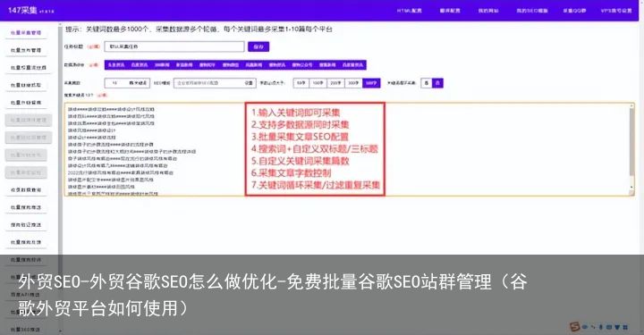644x335 pixels.
Task: Select 批量发布管理 in the left sidebar
Action: tap(26, 50)
